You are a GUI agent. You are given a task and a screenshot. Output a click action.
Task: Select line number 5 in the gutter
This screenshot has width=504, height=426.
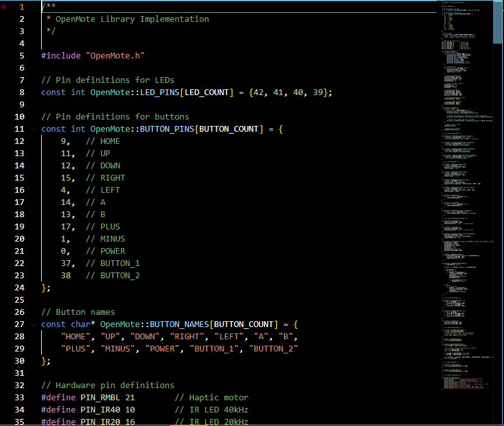(x=22, y=56)
